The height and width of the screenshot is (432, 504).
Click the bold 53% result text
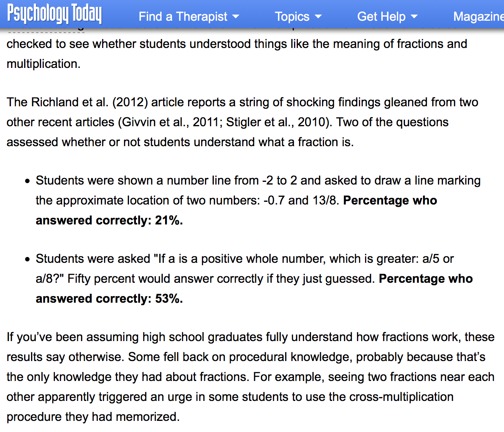point(169,298)
